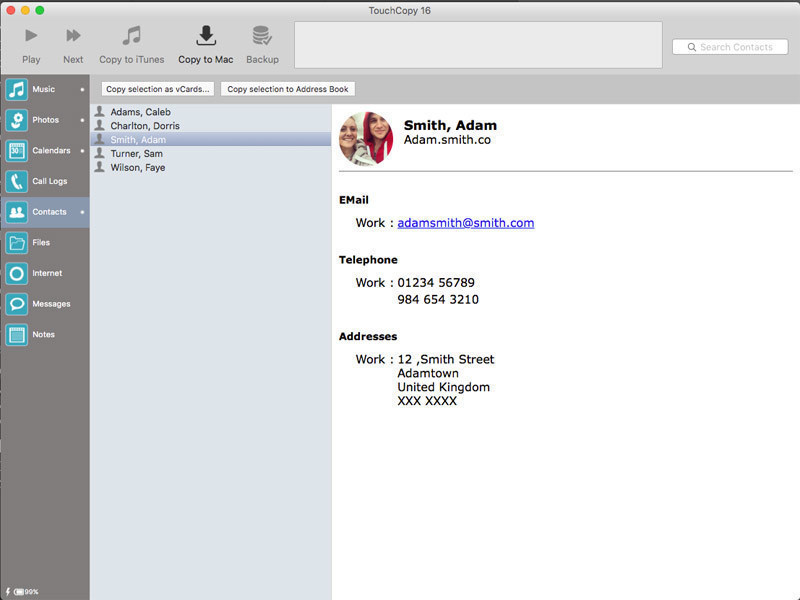Switch to the Internet section
This screenshot has height=600, width=800.
[17, 273]
